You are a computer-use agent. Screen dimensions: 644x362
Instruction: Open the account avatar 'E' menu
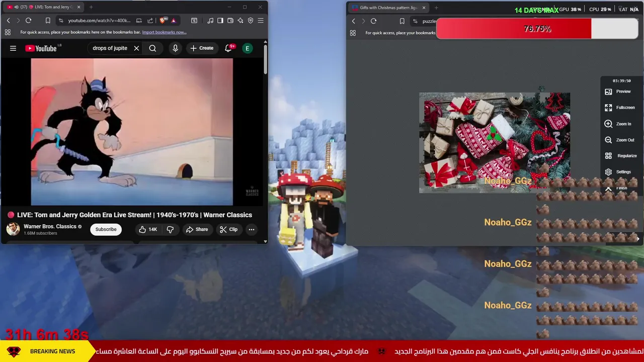(x=247, y=48)
